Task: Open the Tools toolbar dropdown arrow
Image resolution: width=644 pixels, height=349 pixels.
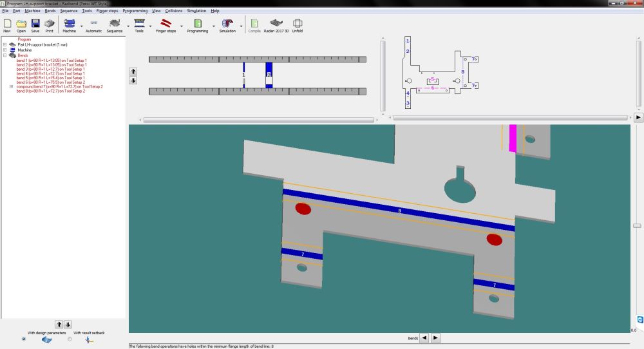Action: pos(150,27)
